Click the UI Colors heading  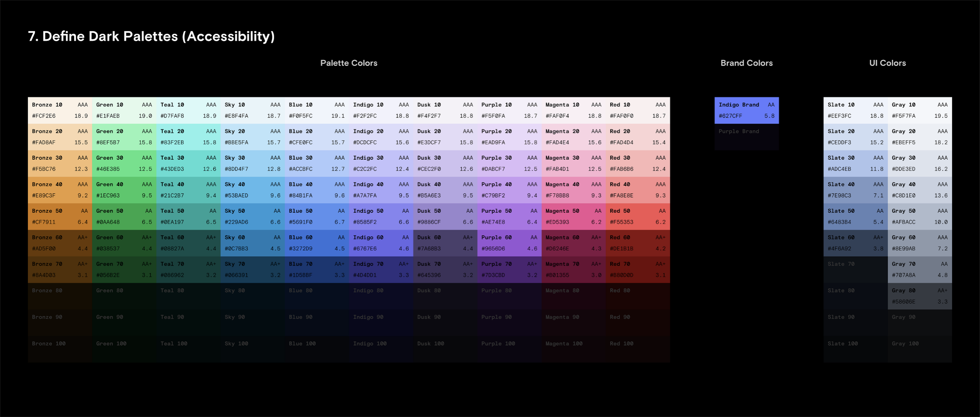pos(887,63)
